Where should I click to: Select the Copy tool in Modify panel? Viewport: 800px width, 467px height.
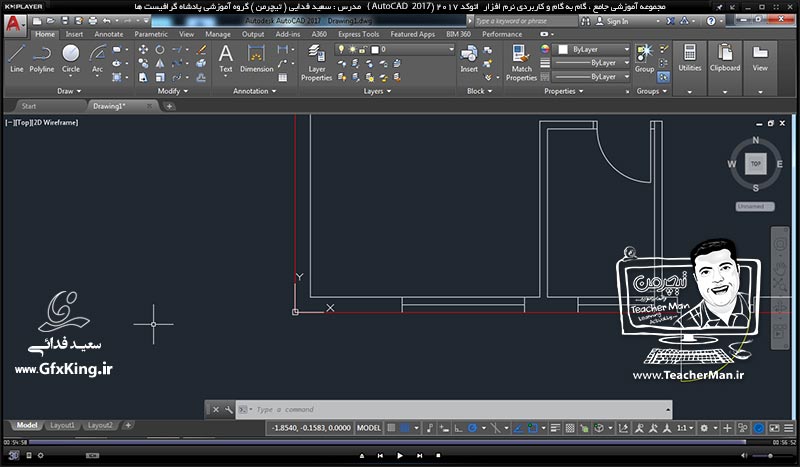point(143,63)
